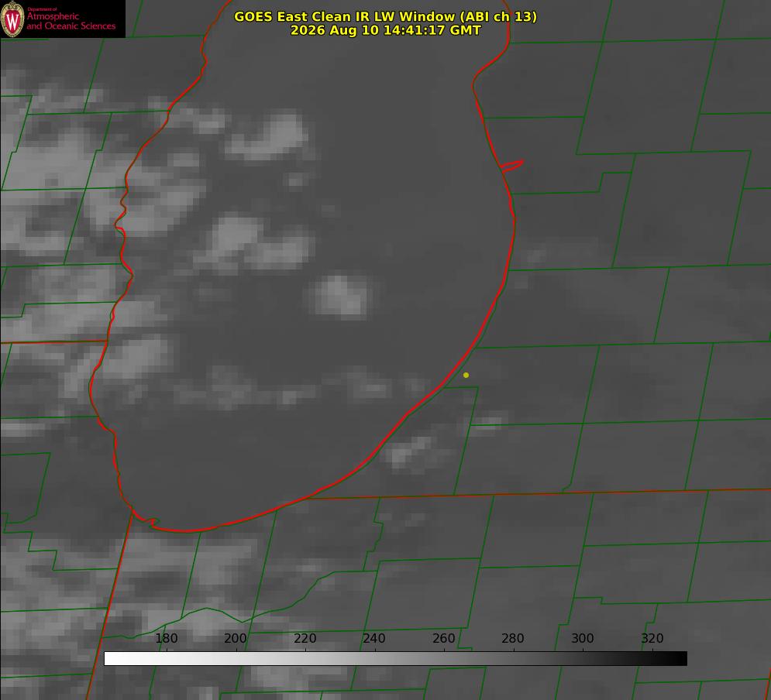The height and width of the screenshot is (700, 771).
Task: Click the red harbor notch on southern shoreline
Action: click(x=150, y=521)
